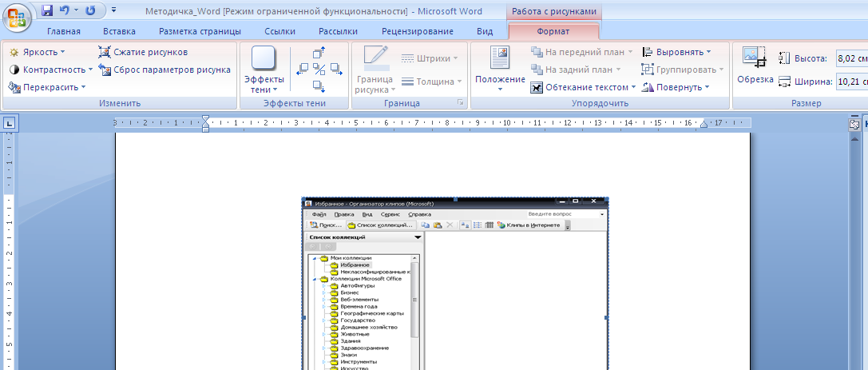Save the document from Quick Access toolbar

pos(47,10)
